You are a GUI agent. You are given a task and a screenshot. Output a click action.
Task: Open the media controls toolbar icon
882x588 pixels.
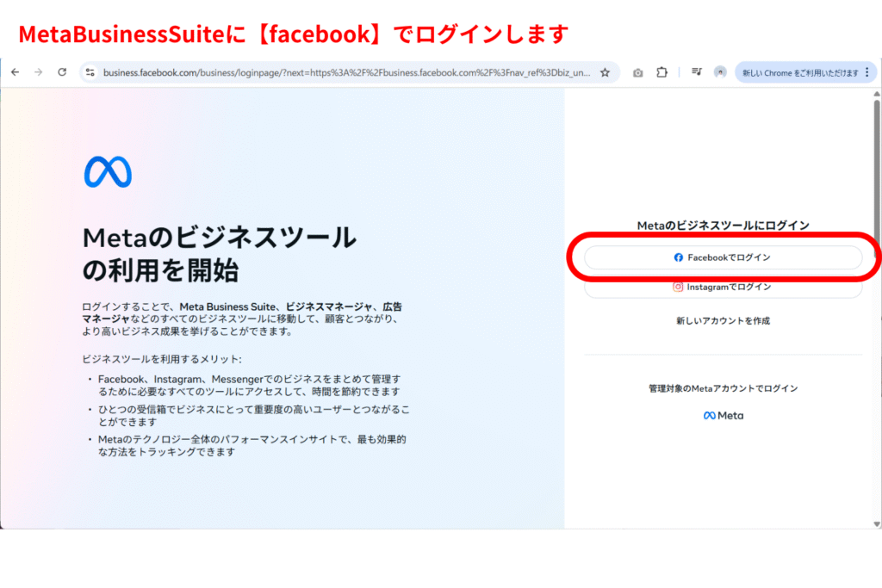(696, 73)
